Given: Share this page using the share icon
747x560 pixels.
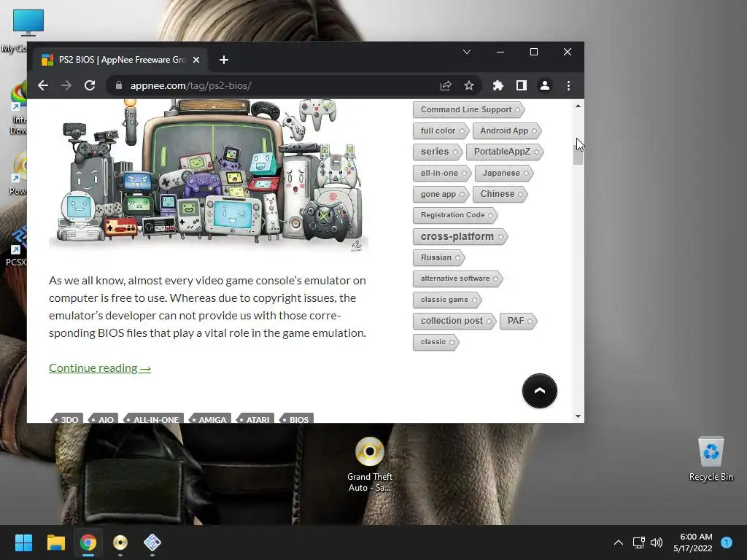Looking at the screenshot, I should click(x=446, y=85).
